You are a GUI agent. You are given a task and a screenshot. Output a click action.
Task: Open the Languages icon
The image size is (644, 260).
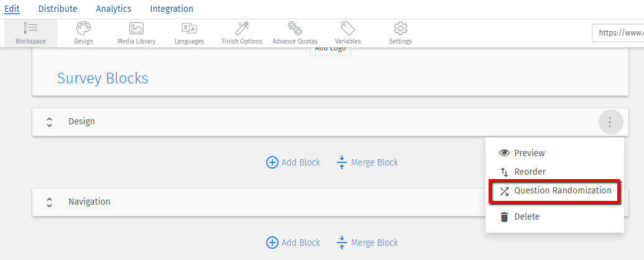pos(190,29)
